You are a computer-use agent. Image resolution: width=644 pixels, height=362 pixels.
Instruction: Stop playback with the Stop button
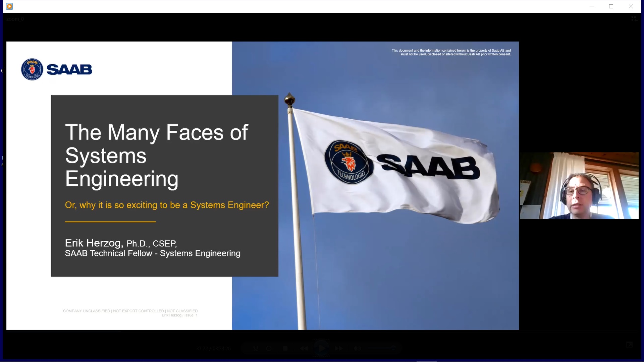(285, 348)
